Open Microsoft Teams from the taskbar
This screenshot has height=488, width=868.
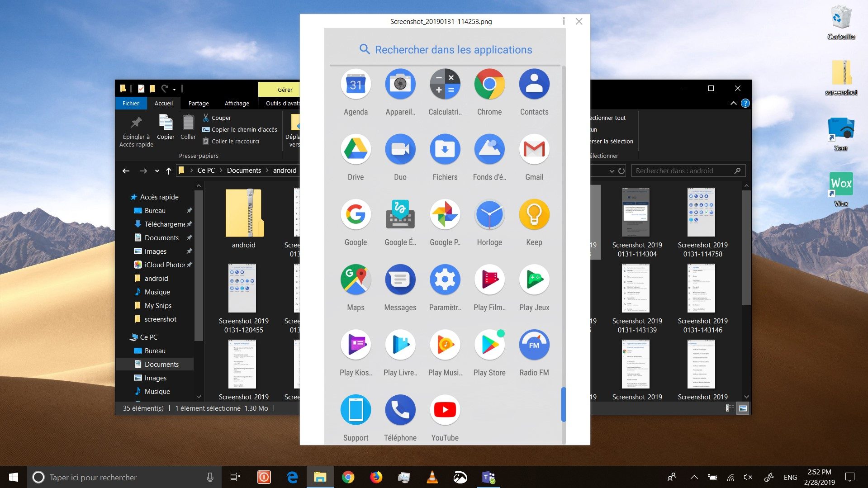click(489, 477)
